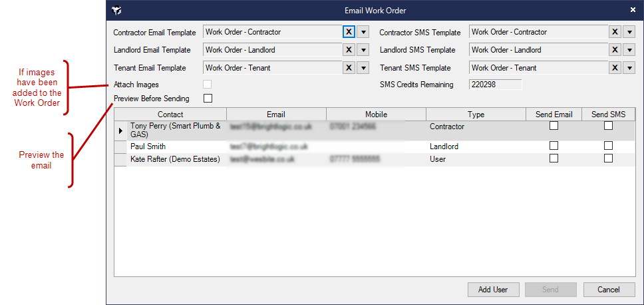Open the Contractor Email Template dropdown
The width and height of the screenshot is (644, 305).
point(363,32)
